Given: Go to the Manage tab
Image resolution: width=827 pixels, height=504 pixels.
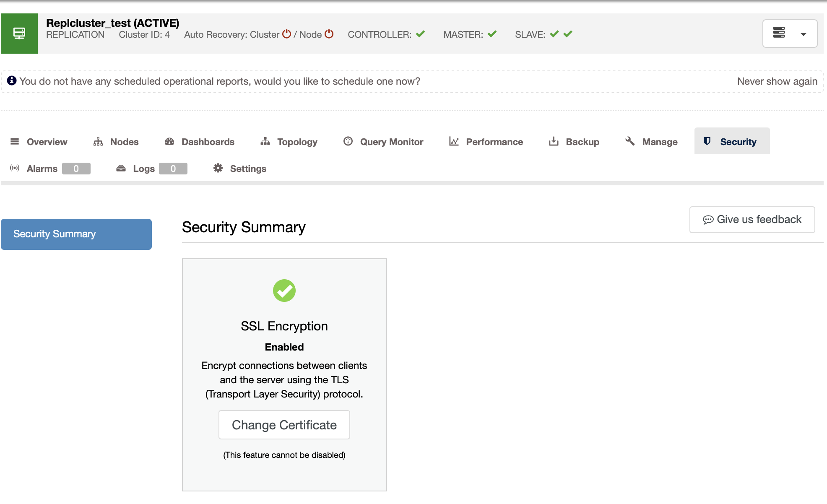Looking at the screenshot, I should [x=651, y=142].
